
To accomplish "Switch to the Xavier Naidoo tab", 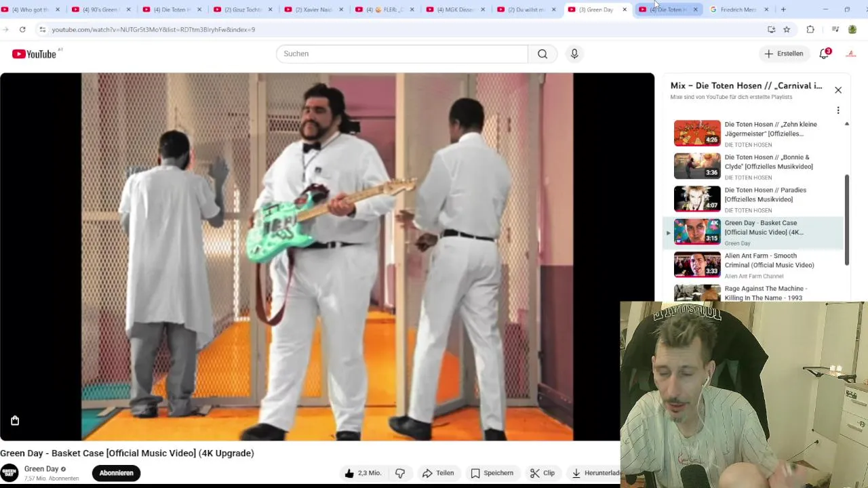I will pos(314,9).
